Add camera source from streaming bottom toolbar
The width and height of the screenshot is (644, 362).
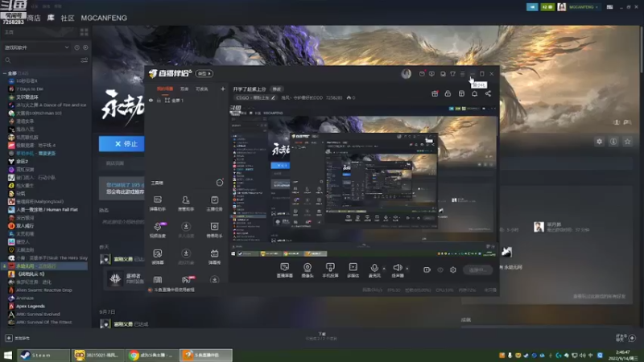pyautogui.click(x=308, y=269)
